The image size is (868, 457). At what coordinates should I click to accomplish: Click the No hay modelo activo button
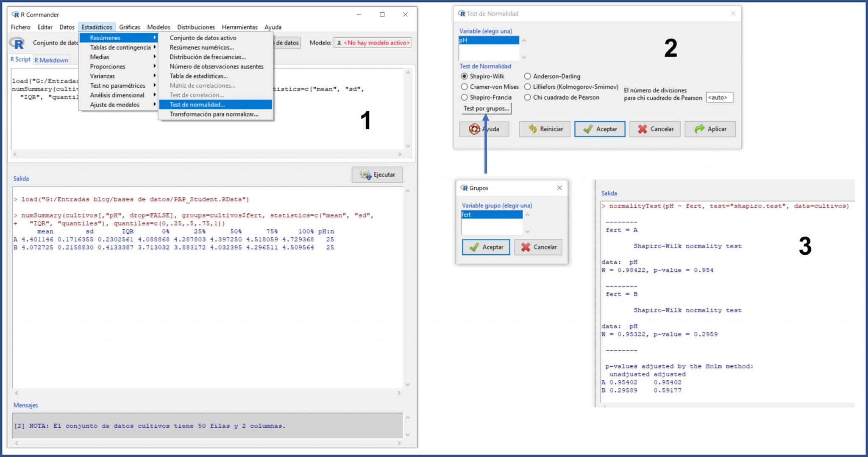click(x=373, y=43)
